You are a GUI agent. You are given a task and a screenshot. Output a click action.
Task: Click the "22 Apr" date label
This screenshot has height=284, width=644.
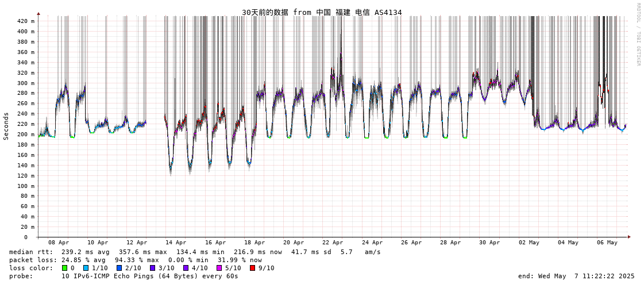click(x=333, y=243)
